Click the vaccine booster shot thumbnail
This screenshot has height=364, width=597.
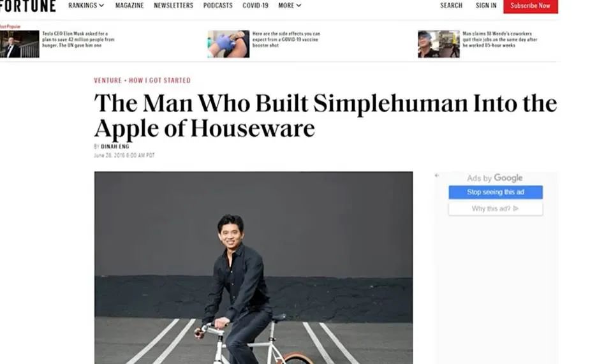pyautogui.click(x=228, y=44)
